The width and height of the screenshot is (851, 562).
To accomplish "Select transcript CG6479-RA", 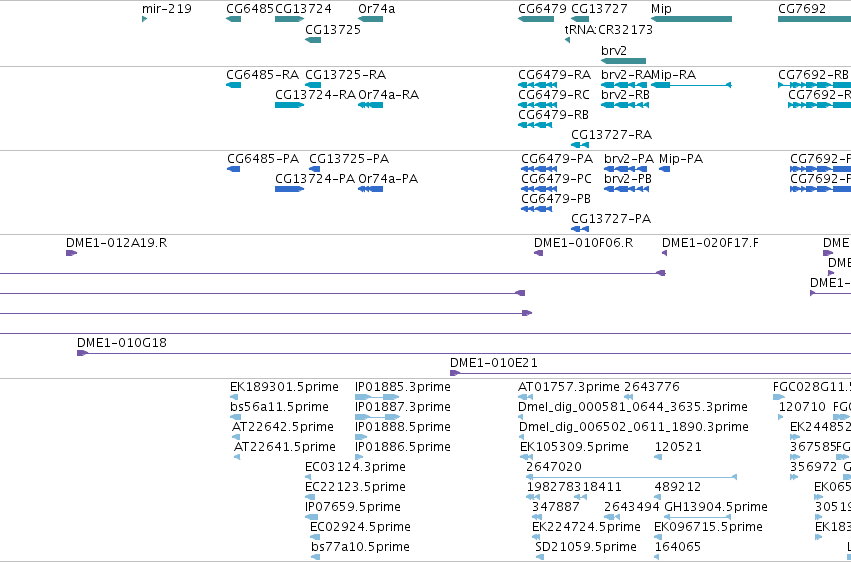I will pyautogui.click(x=555, y=75).
